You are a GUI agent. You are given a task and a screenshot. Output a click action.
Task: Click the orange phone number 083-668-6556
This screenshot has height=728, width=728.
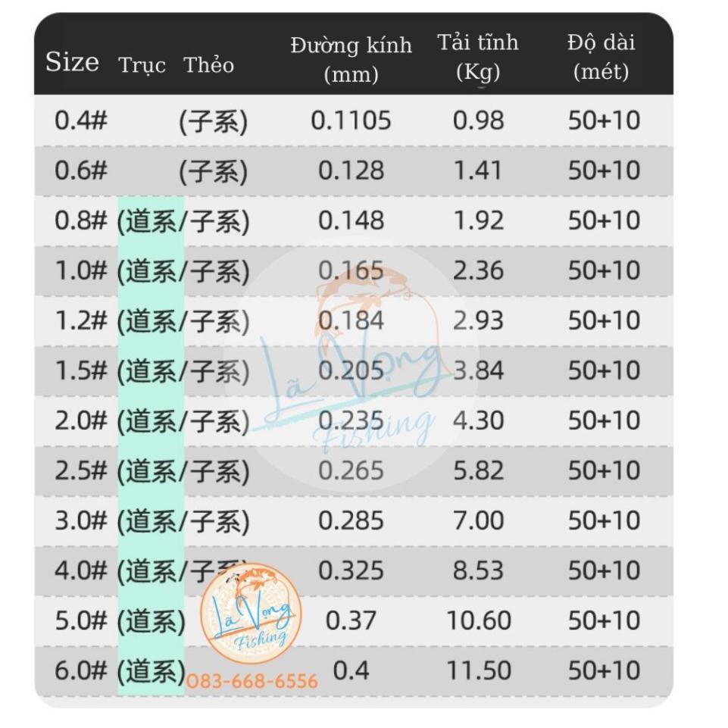[x=252, y=682]
